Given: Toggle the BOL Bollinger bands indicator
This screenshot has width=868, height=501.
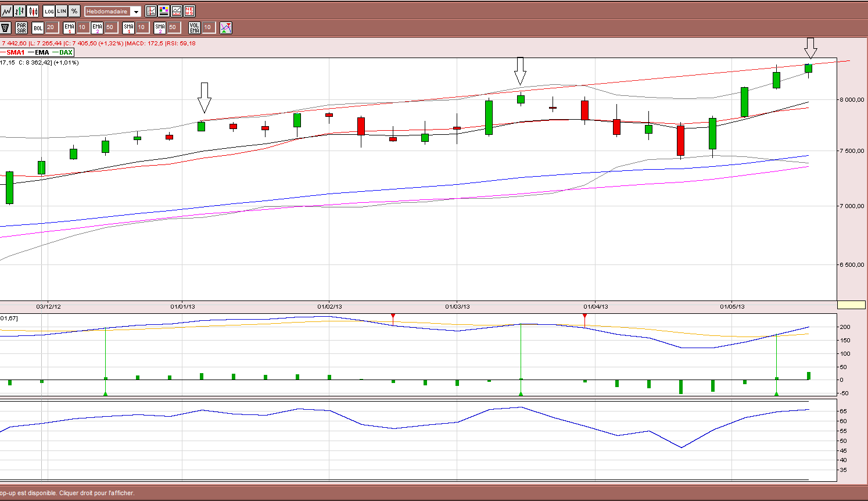Looking at the screenshot, I should pos(38,27).
